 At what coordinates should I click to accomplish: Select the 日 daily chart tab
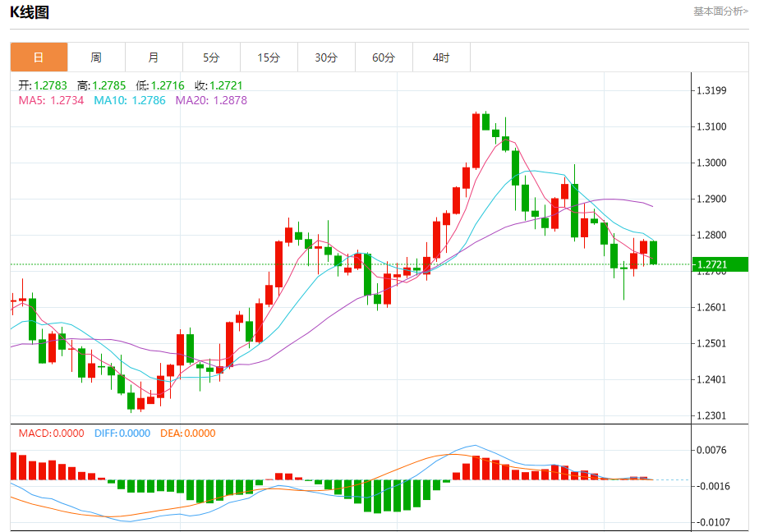(39, 57)
